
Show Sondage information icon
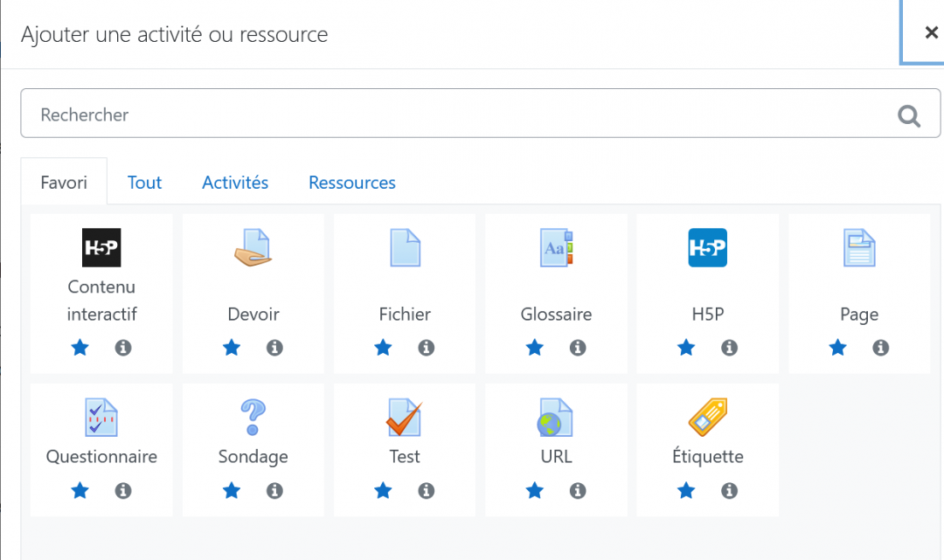click(x=274, y=491)
